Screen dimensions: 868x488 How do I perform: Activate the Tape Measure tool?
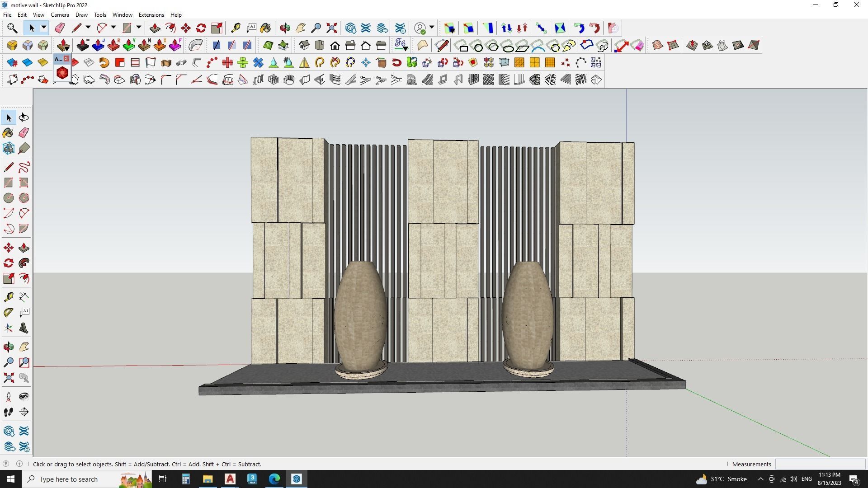(236, 28)
